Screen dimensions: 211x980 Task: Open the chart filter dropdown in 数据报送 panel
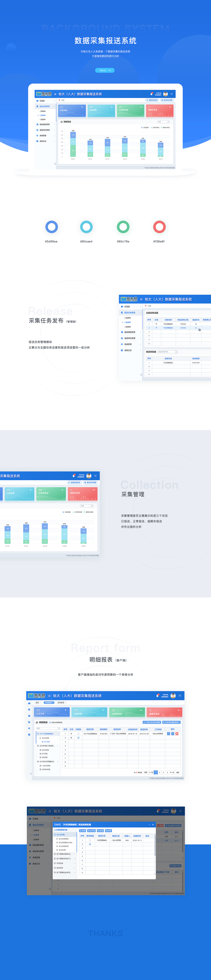pos(164,122)
